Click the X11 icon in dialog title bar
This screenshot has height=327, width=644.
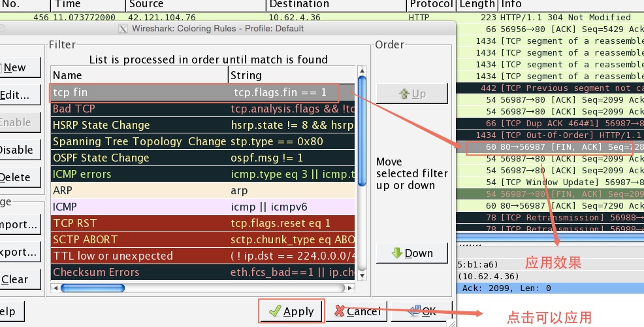pyautogui.click(x=122, y=28)
